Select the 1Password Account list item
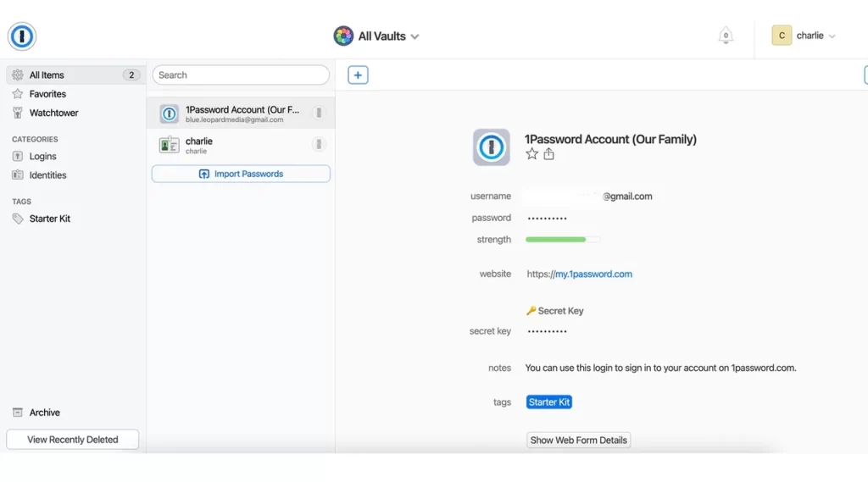Image resolution: width=868 pixels, height=482 pixels. pyautogui.click(x=241, y=114)
